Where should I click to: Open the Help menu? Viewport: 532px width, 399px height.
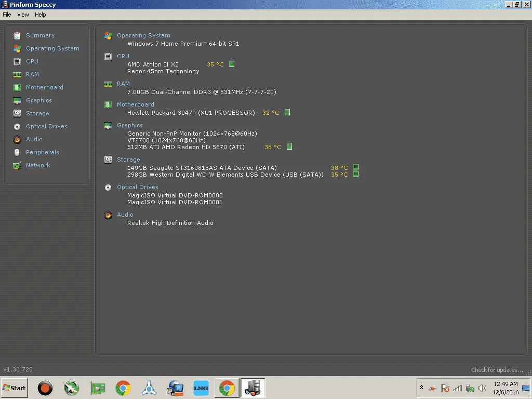(x=40, y=15)
